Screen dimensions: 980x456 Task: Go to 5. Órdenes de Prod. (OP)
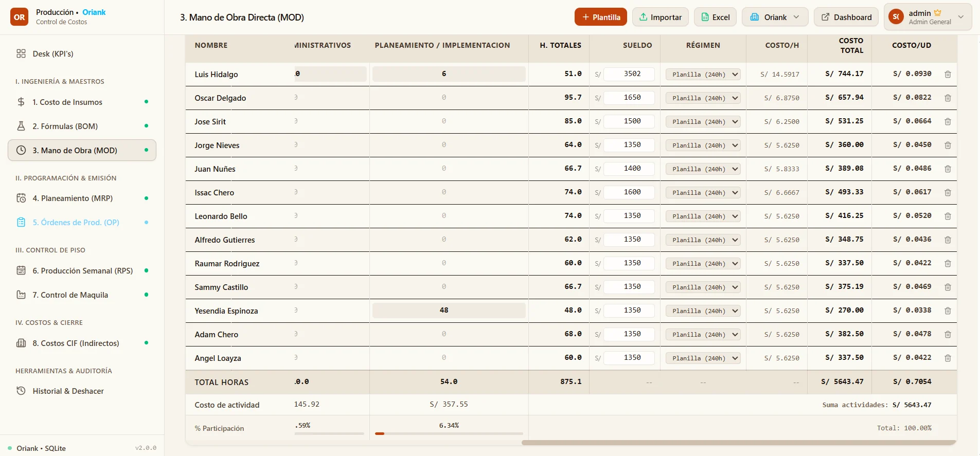pyautogui.click(x=82, y=222)
